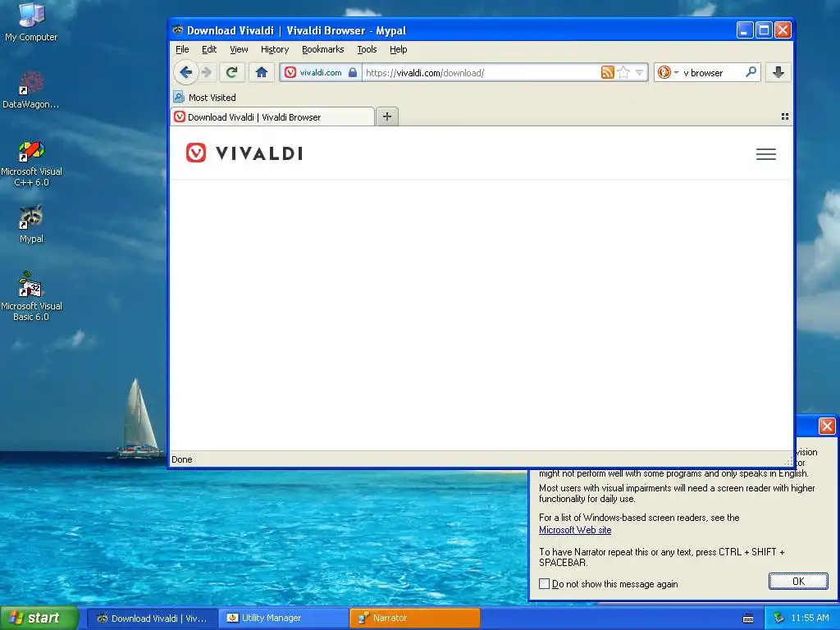Select the My Computer desktop icon
The image size is (840, 630).
pos(31,22)
